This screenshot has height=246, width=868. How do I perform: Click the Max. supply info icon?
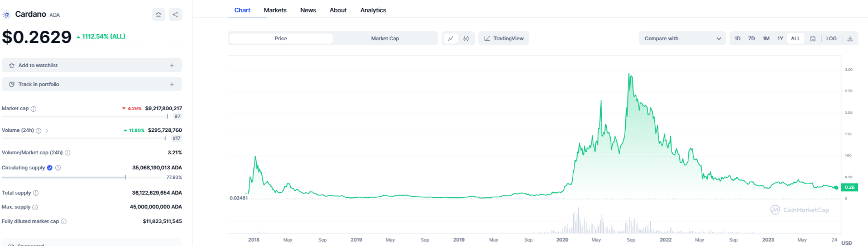pyautogui.click(x=35, y=207)
